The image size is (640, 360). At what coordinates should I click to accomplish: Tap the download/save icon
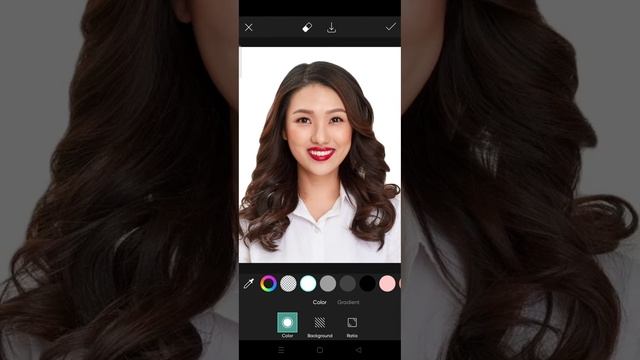pyautogui.click(x=331, y=27)
